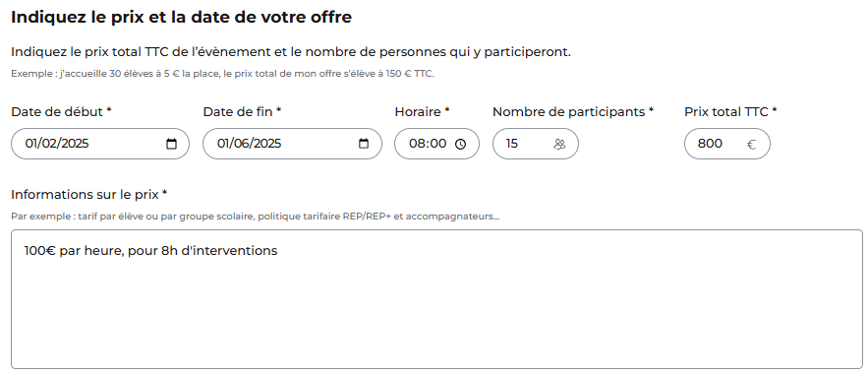Image resolution: width=868 pixels, height=373 pixels.
Task: Open the calendar picker for Date de début
Action: 172,144
